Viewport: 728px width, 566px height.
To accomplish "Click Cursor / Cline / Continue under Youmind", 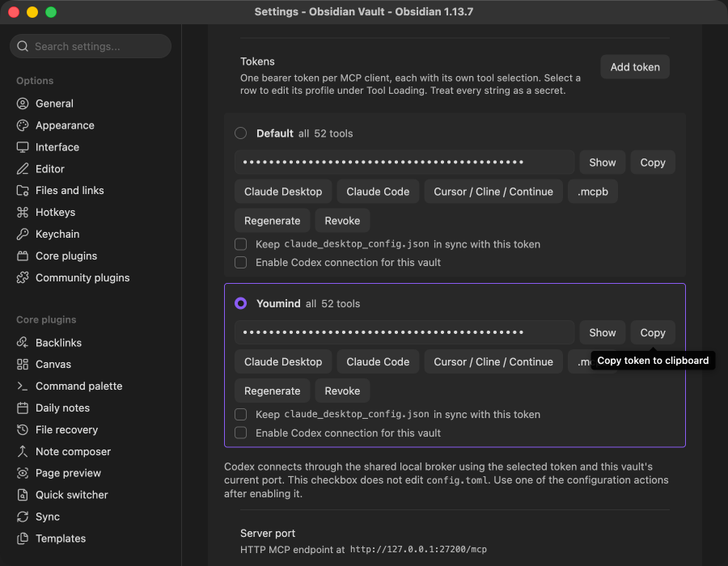I will coord(493,362).
